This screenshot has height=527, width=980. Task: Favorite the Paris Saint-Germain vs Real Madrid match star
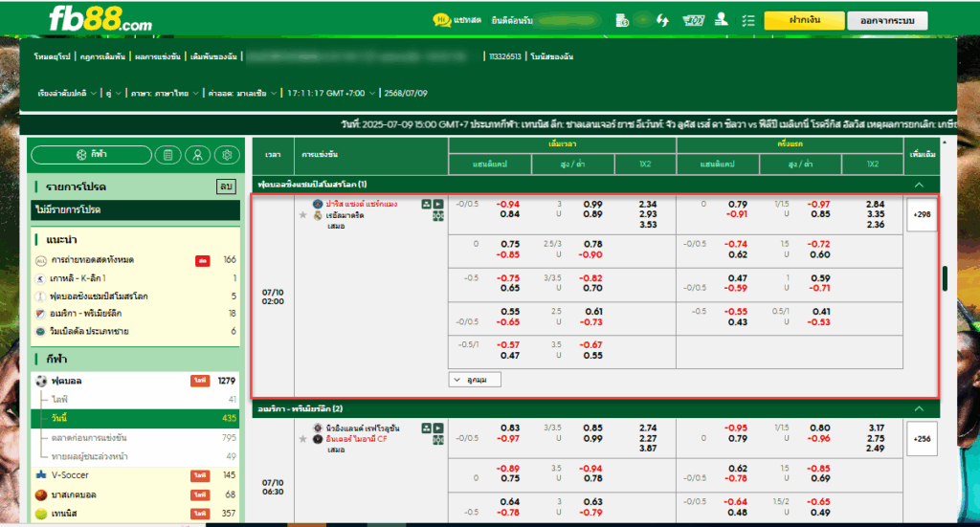303,215
